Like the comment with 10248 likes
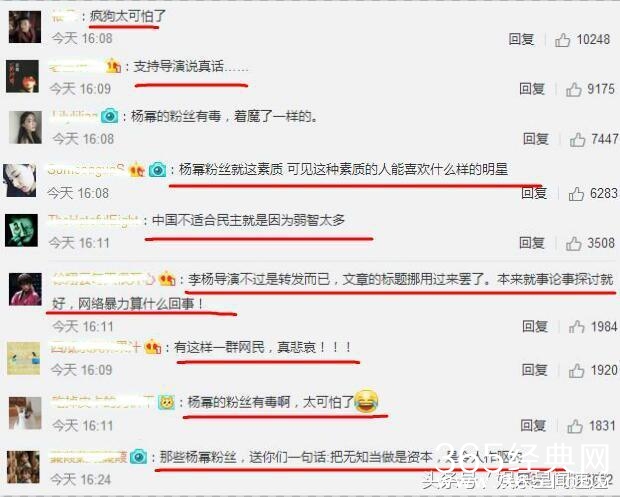 click(562, 40)
